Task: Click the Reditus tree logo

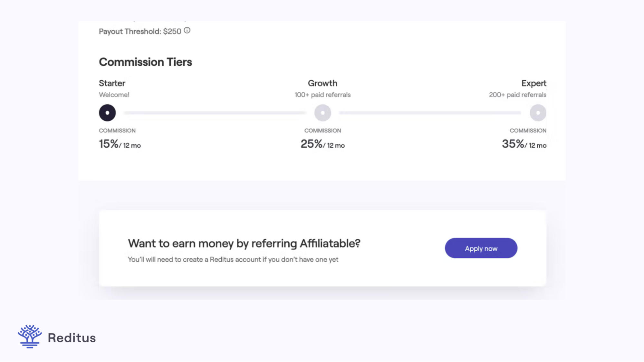Action: coord(30,337)
